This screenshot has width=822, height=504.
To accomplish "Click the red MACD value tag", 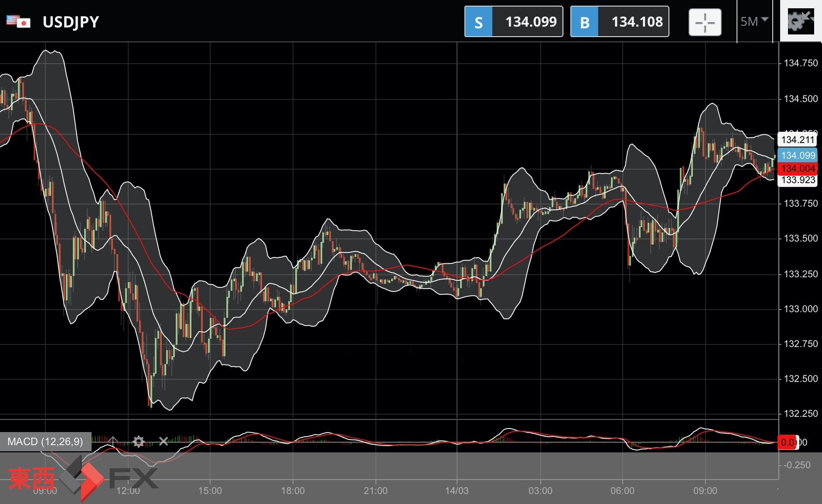I will coord(788,442).
